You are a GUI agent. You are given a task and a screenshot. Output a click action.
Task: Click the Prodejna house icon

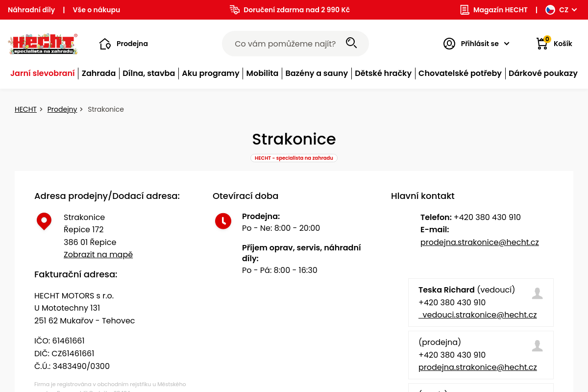click(105, 44)
